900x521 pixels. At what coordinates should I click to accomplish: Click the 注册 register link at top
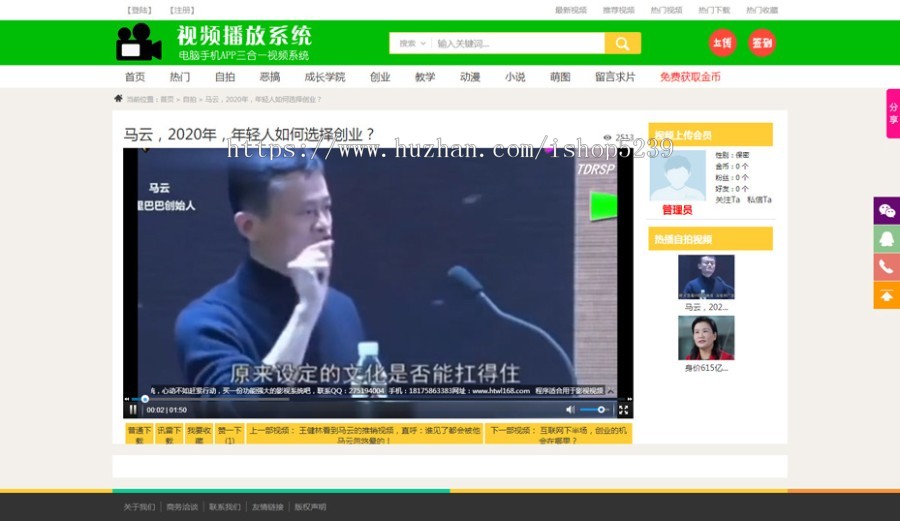pos(182,10)
